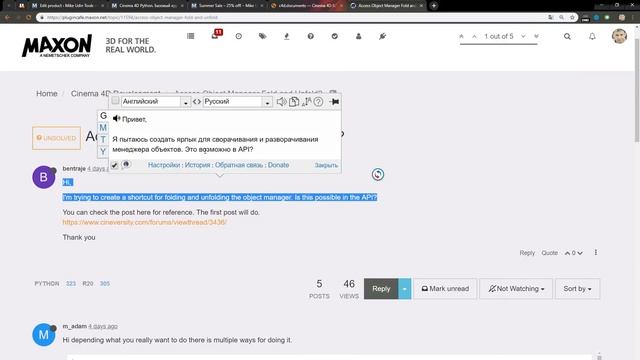Click the dark Reply button
Screen dimensions: 640x360
tap(381, 289)
